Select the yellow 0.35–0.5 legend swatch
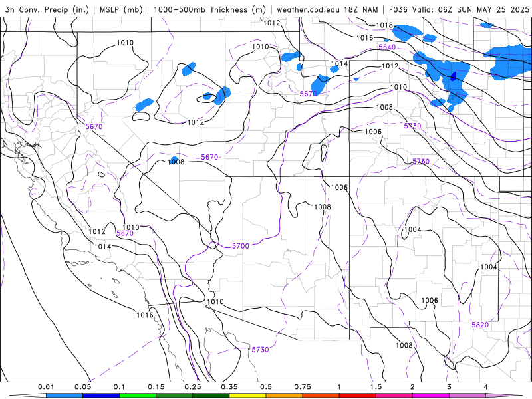The image size is (532, 399). coord(247,396)
